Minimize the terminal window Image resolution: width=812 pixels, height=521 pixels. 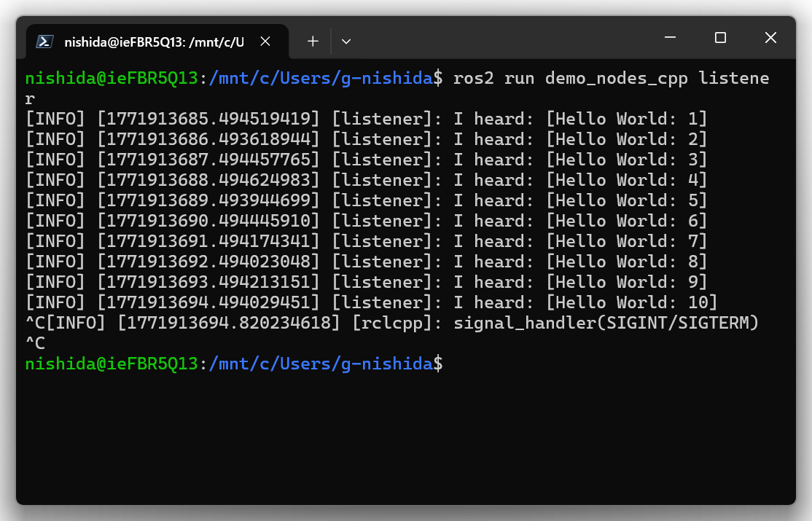click(x=670, y=38)
